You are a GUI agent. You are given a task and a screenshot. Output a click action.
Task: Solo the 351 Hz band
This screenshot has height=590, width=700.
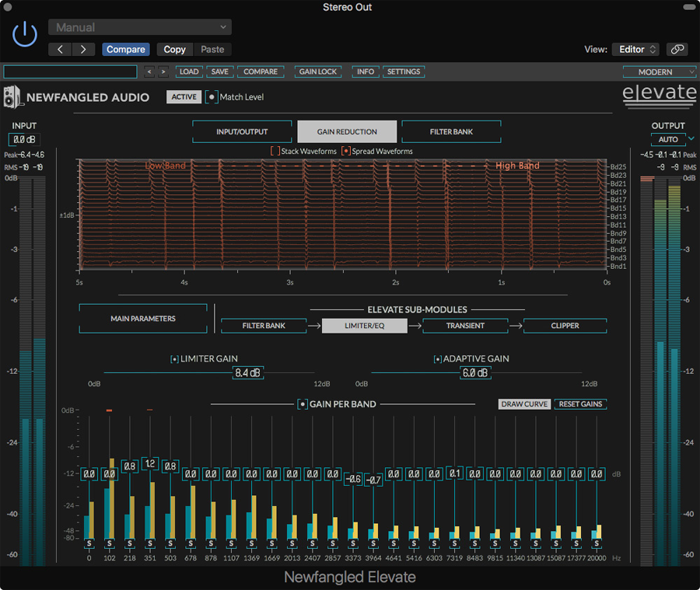pos(150,543)
